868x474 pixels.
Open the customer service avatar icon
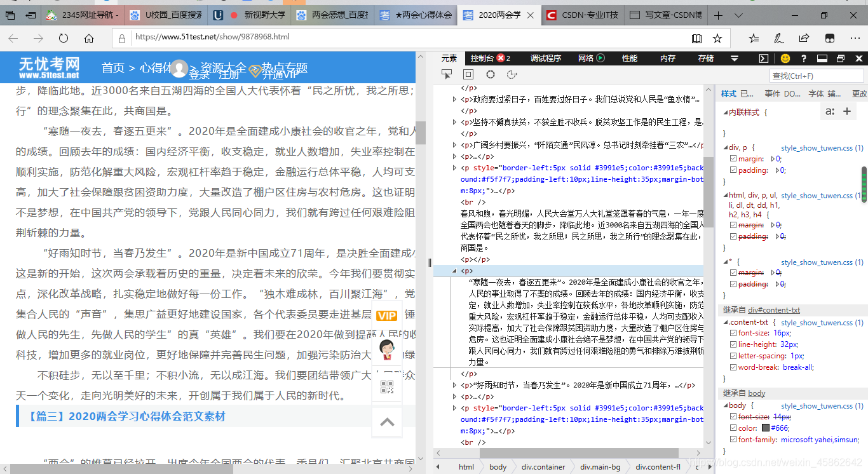tap(386, 349)
